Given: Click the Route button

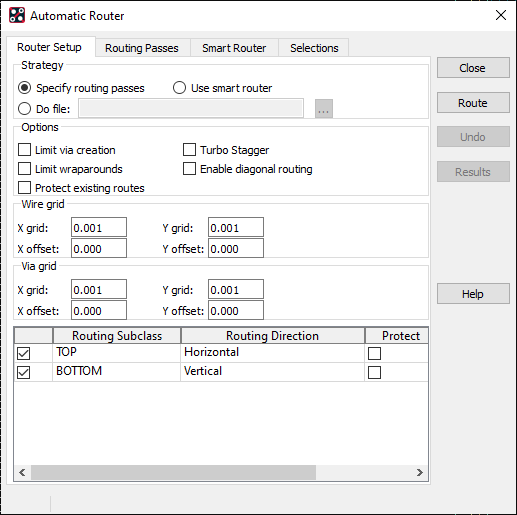Looking at the screenshot, I should point(473,103).
